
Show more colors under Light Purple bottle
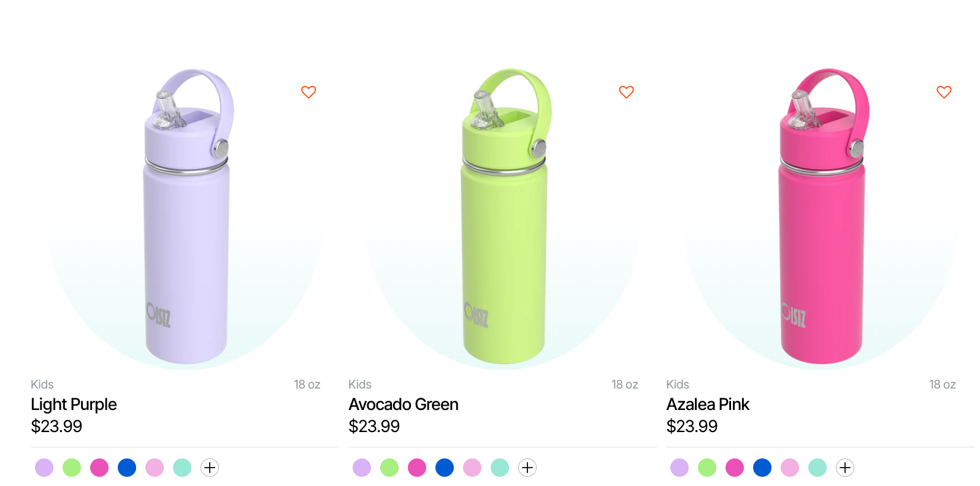[x=210, y=468]
